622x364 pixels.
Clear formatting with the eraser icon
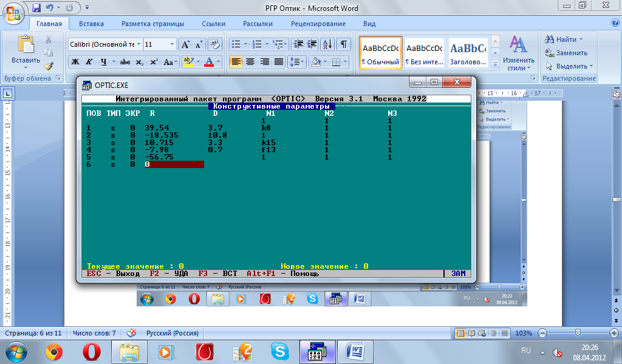(214, 44)
